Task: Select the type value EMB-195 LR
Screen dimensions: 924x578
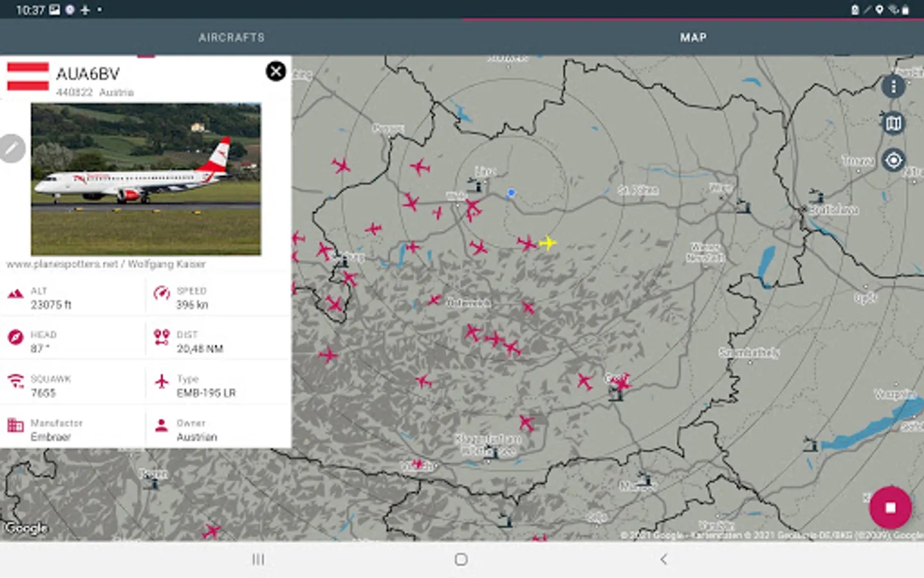Action: coord(206,393)
